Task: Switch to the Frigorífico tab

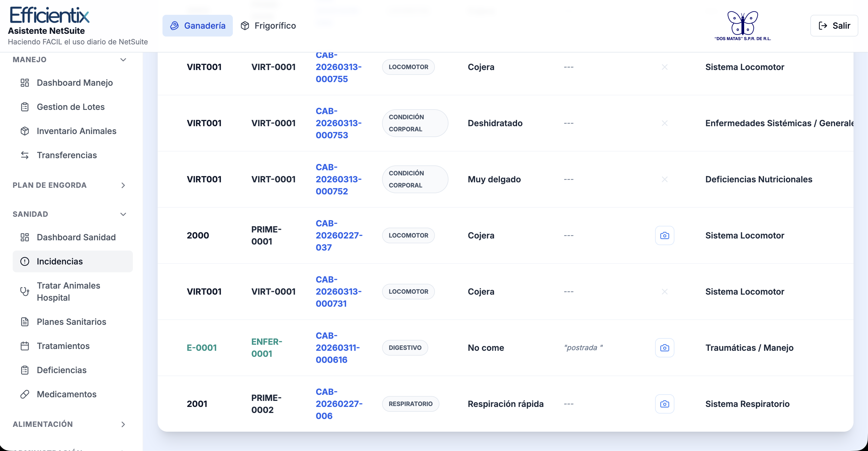Action: pos(268,26)
